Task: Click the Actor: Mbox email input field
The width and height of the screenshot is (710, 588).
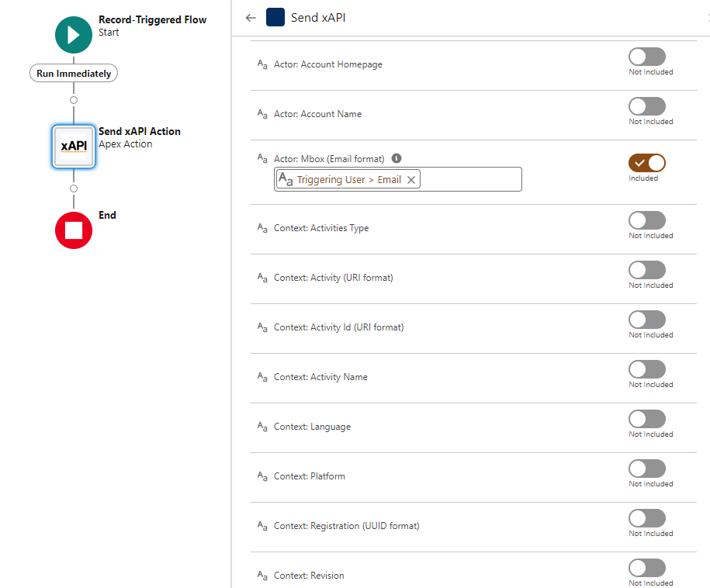Action: 469,180
